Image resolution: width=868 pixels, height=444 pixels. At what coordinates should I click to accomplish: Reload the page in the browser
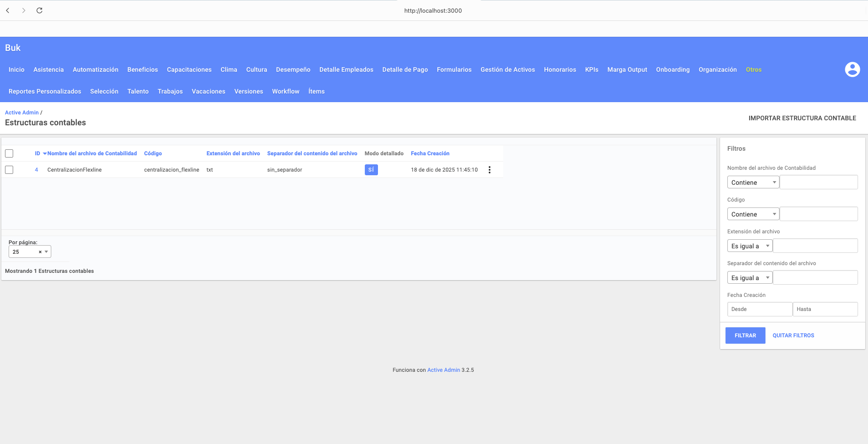39,10
